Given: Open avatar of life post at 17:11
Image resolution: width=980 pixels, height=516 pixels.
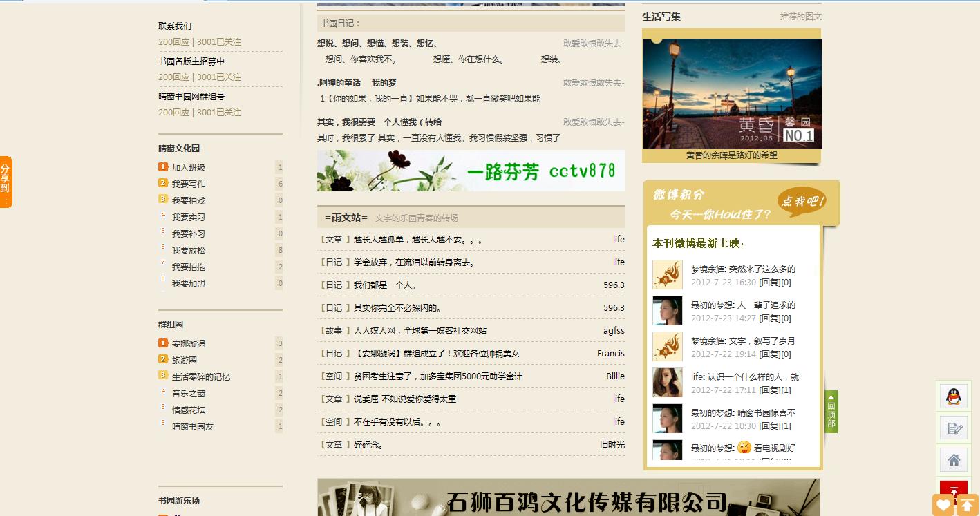Looking at the screenshot, I should tap(668, 383).
